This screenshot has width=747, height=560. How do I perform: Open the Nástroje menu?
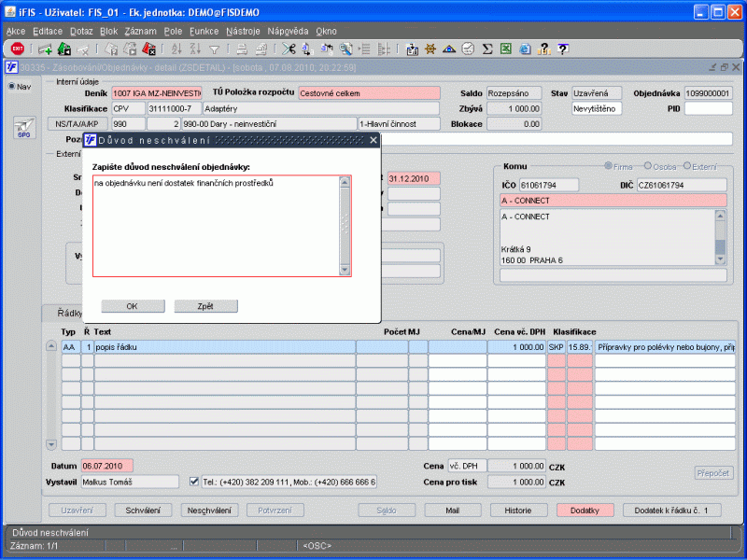243,31
